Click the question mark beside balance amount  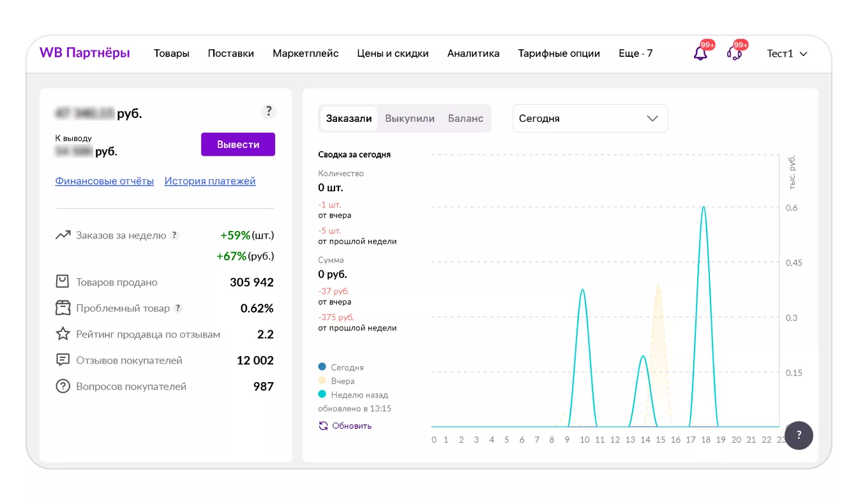click(269, 112)
